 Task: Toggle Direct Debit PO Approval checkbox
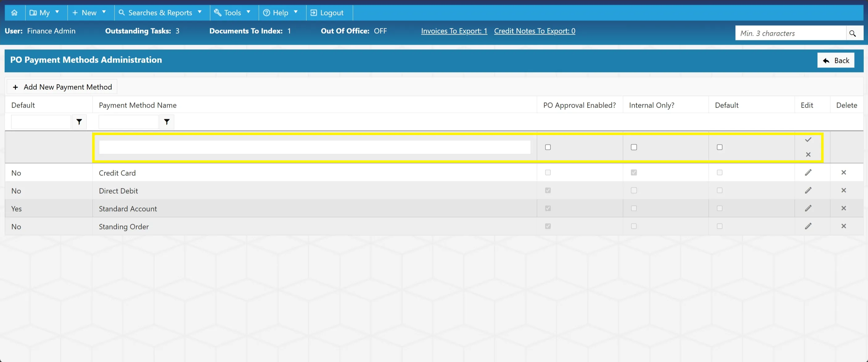(548, 190)
